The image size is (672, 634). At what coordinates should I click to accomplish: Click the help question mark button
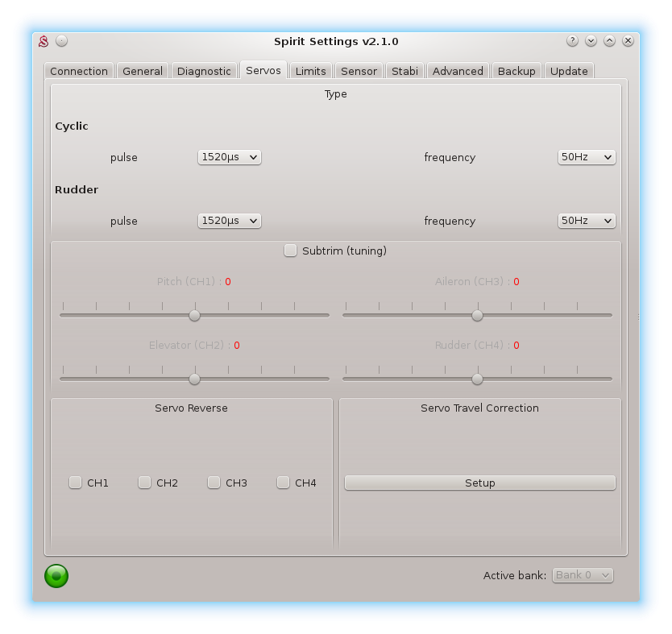point(572,41)
